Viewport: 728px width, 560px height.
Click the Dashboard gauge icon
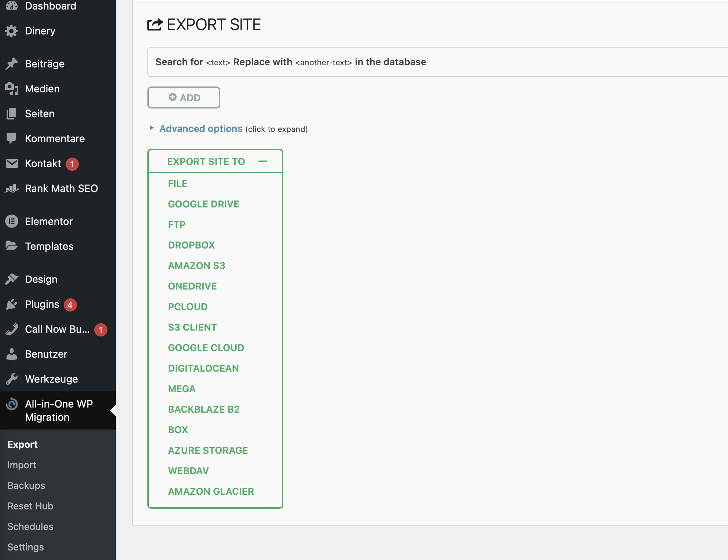(12, 6)
